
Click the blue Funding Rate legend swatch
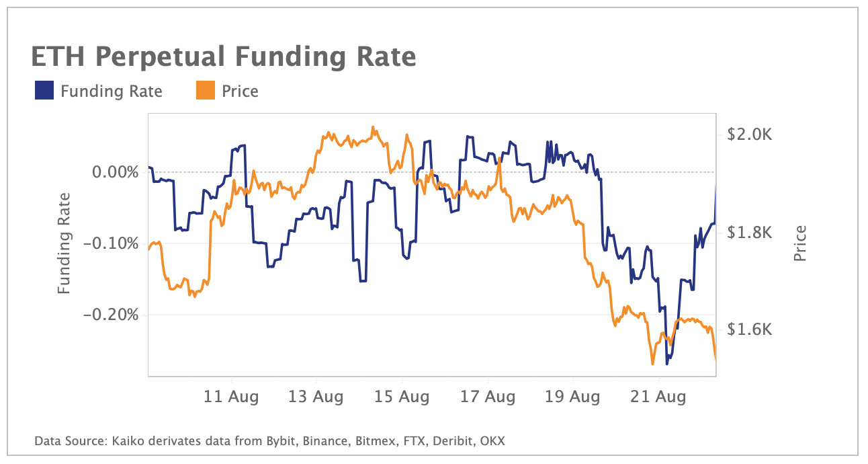click(x=44, y=90)
